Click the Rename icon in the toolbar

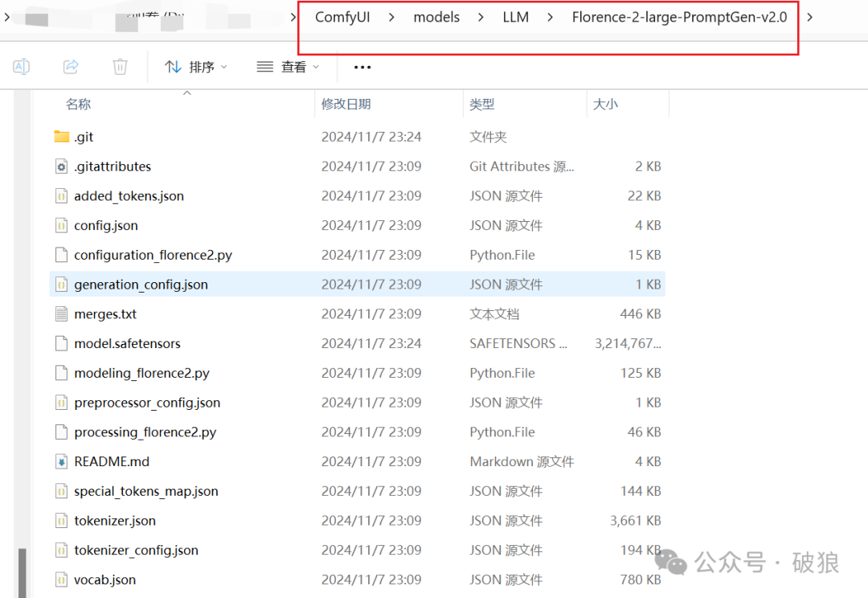21,67
